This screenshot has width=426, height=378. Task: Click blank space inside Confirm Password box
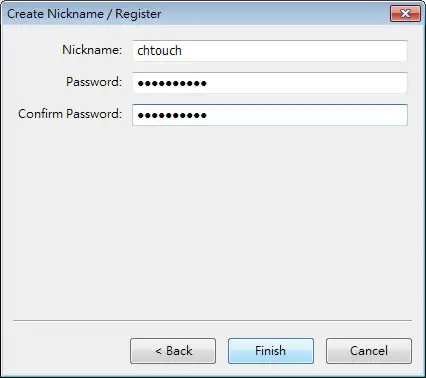pyautogui.click(x=307, y=115)
